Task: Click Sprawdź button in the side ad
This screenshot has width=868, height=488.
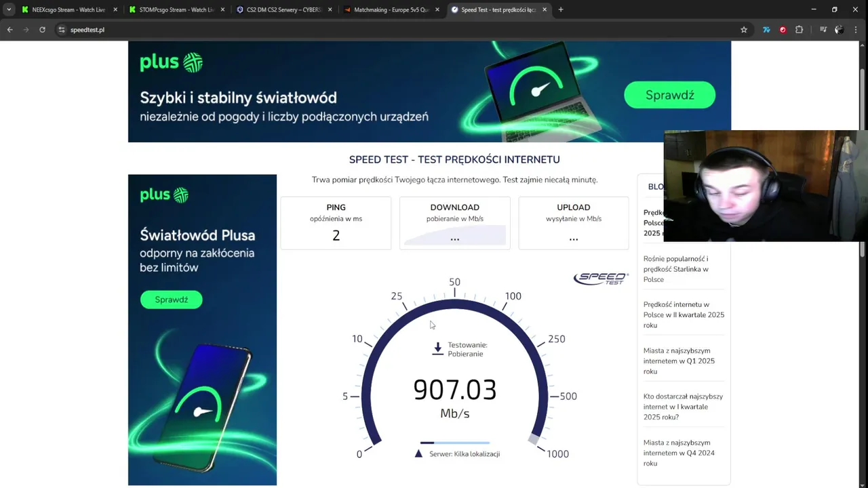Action: pyautogui.click(x=171, y=300)
